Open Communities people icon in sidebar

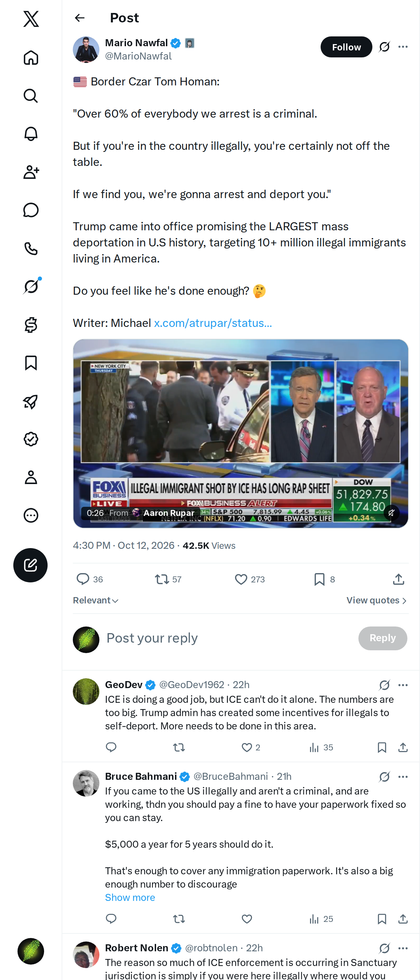point(31,172)
